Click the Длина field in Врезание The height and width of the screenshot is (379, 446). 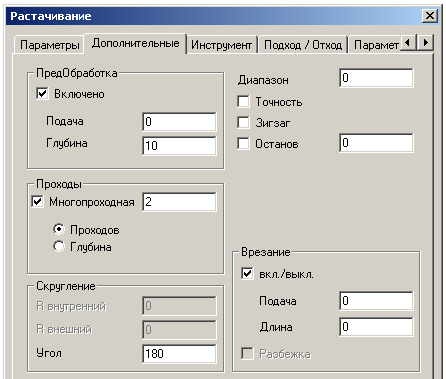click(376, 327)
